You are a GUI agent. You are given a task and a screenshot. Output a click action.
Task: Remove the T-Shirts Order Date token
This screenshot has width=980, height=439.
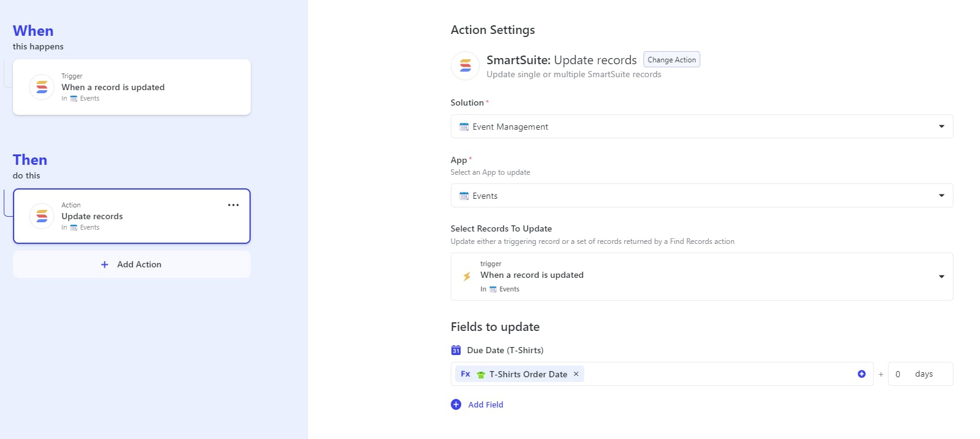point(576,374)
